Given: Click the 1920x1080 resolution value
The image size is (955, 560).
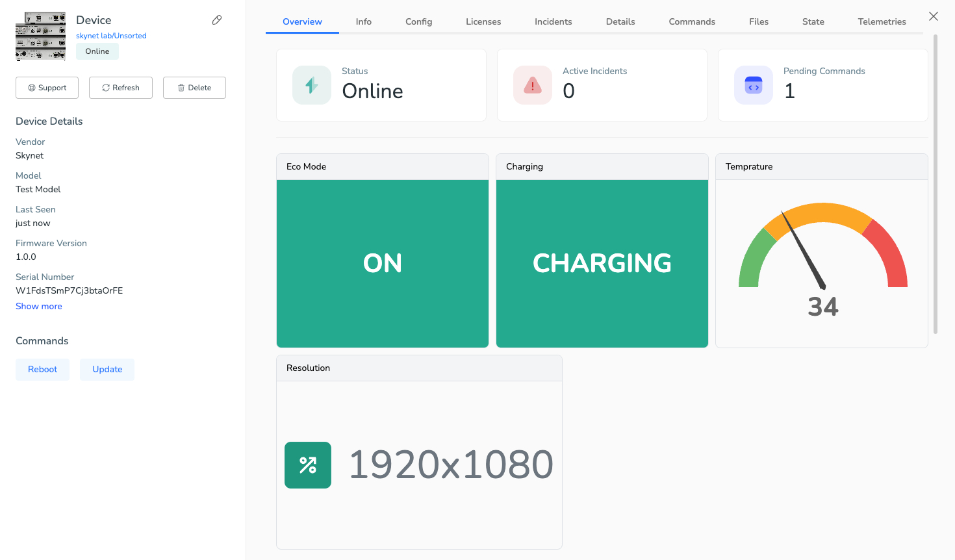Looking at the screenshot, I should (x=451, y=465).
